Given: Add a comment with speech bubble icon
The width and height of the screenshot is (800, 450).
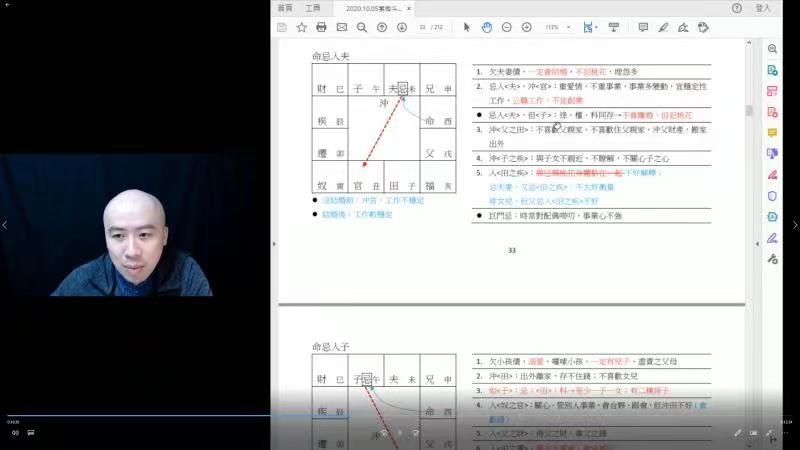Looking at the screenshot, I should point(643,28).
